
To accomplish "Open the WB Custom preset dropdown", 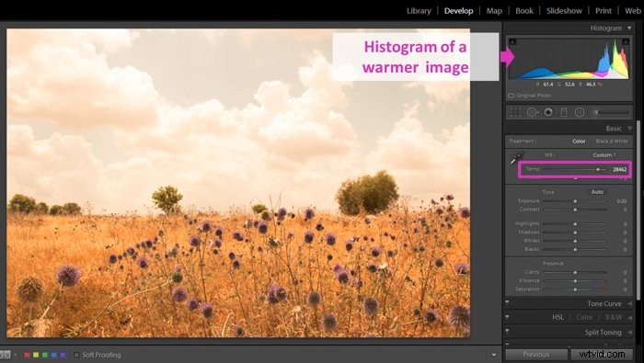I will tap(604, 155).
